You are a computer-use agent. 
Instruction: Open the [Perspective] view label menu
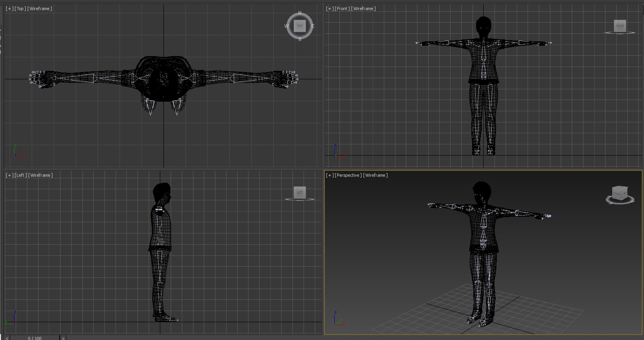click(348, 175)
